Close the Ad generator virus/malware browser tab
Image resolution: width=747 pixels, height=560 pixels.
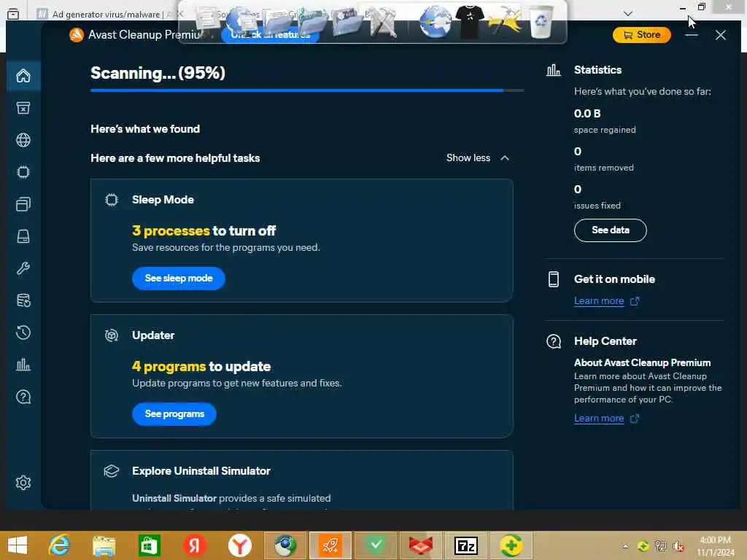pyautogui.click(x=180, y=15)
